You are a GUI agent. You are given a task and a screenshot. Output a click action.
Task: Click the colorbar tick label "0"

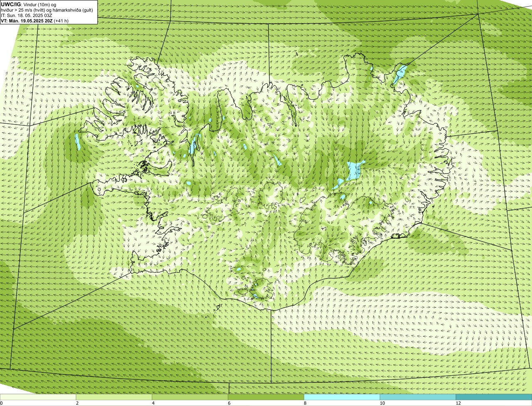point(1,403)
